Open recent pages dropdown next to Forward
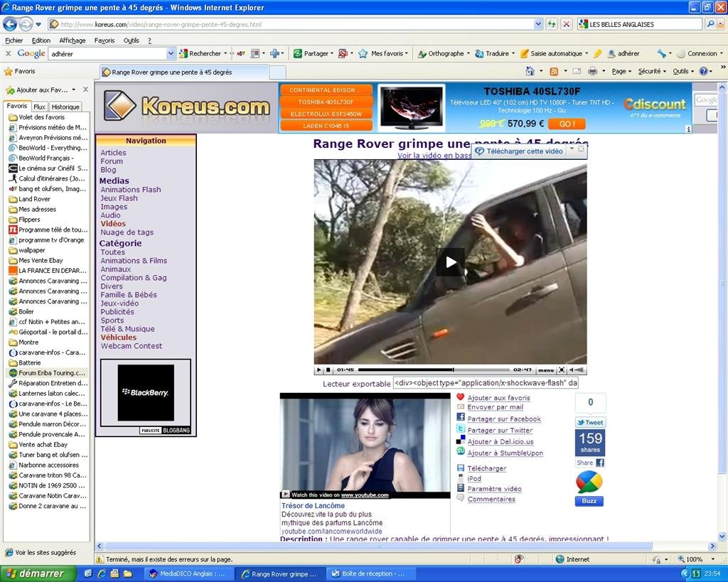Image resolution: width=728 pixels, height=582 pixels. [x=38, y=24]
